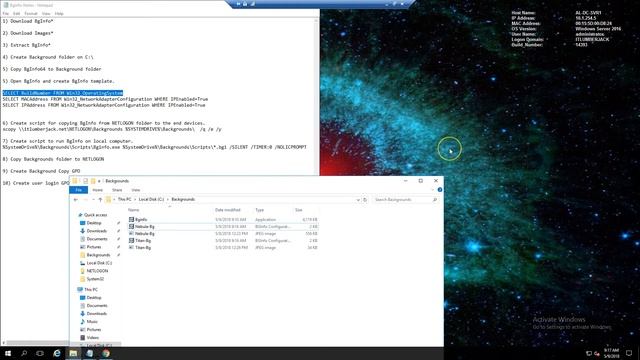Viewport: 640px width, 360px height.
Task: Sort files by the Name column
Action: click(133, 210)
